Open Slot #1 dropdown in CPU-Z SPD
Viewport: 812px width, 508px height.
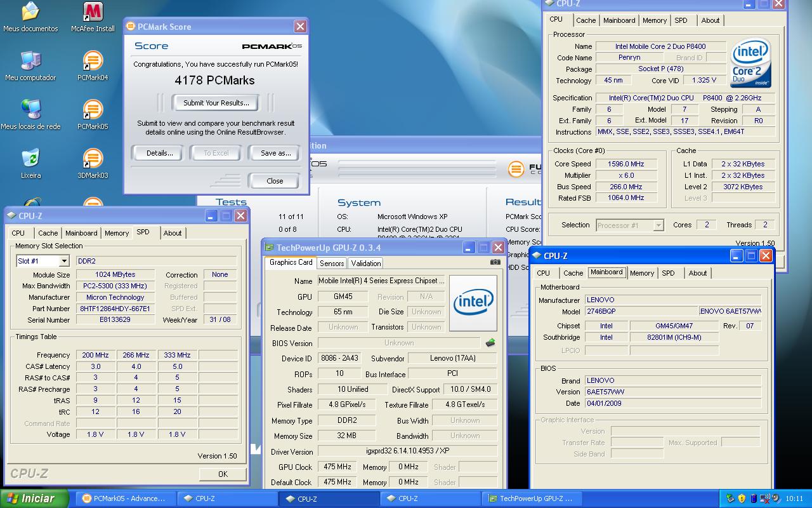point(64,261)
